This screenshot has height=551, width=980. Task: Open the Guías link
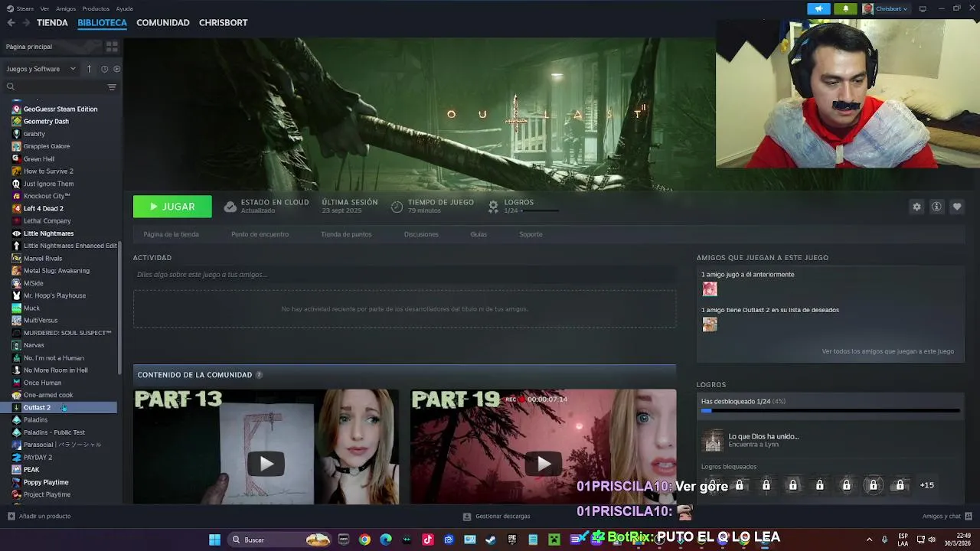click(x=479, y=234)
